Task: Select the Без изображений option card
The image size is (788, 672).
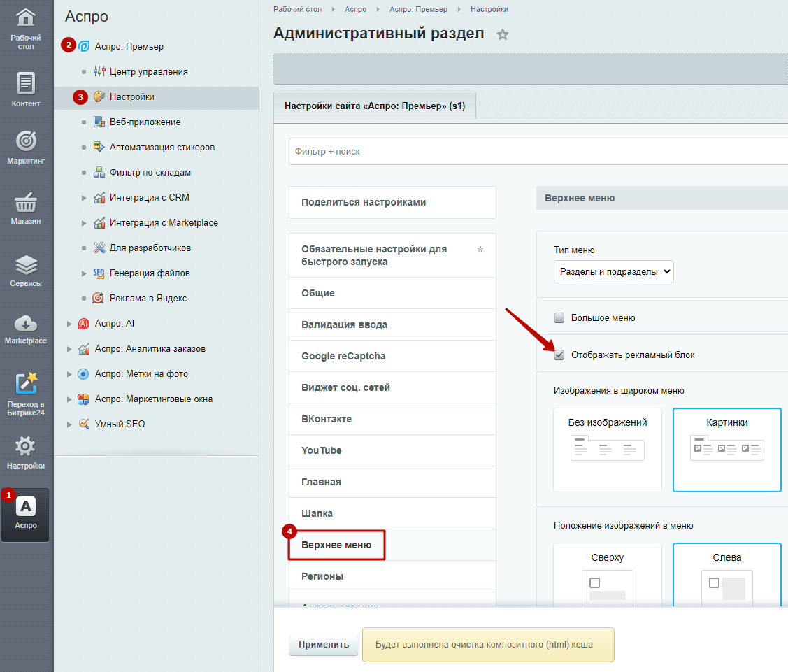Action: 607,450
